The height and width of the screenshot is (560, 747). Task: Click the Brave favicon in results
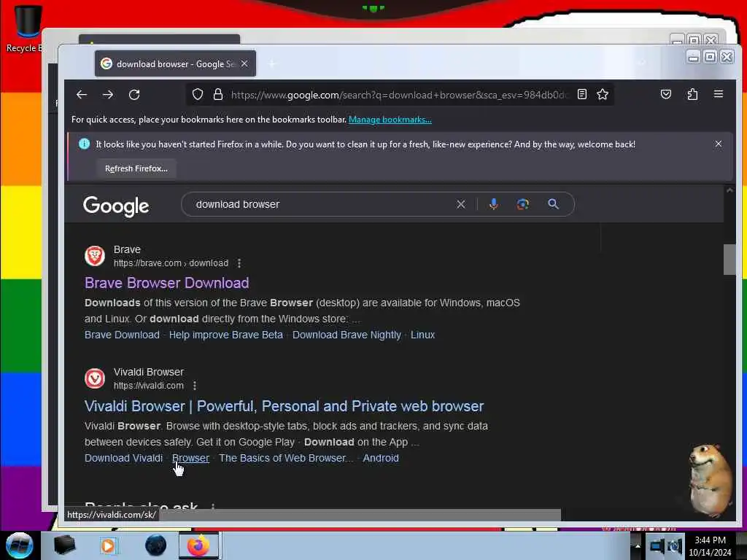(x=95, y=256)
